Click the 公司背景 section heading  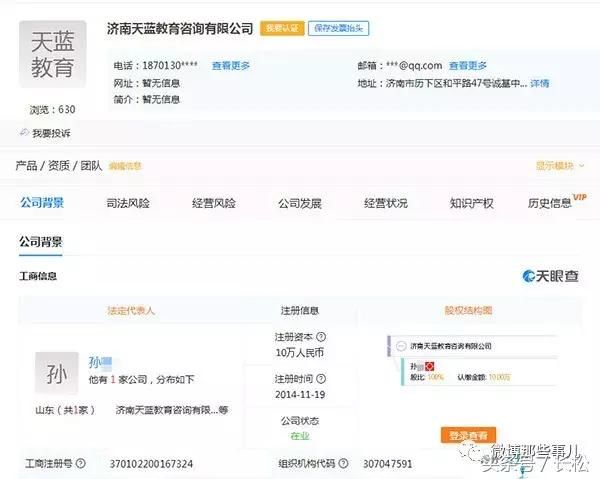[41, 242]
